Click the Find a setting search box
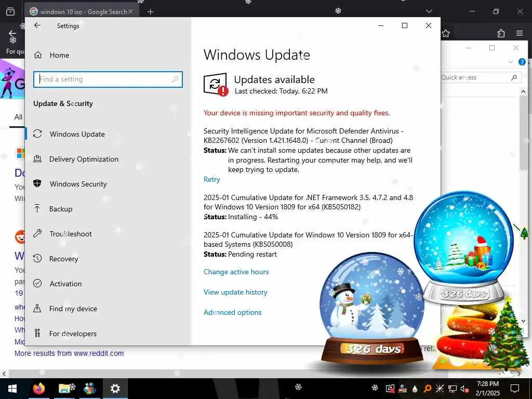The image size is (532, 399). pos(108,79)
